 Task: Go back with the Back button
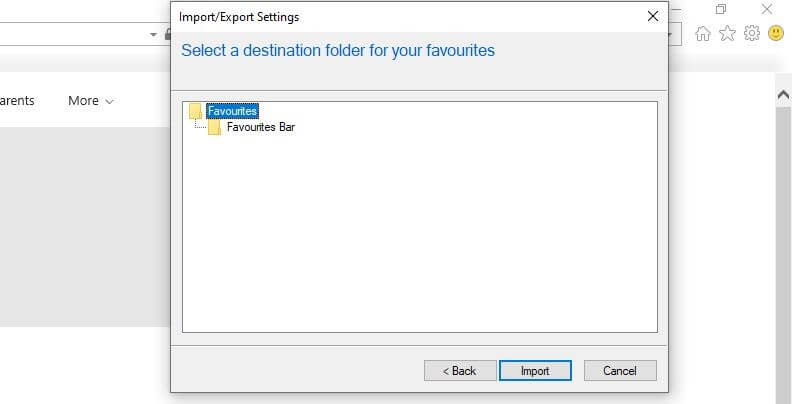(x=460, y=371)
